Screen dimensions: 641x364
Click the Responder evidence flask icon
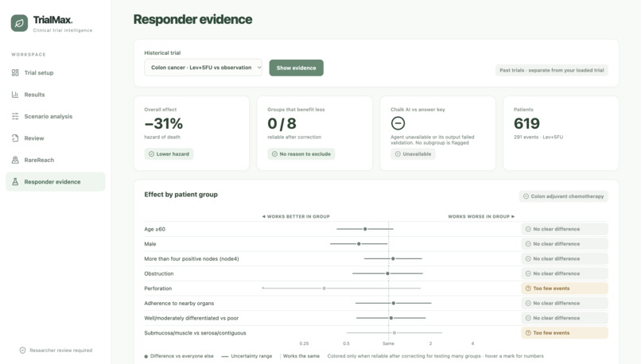click(15, 182)
